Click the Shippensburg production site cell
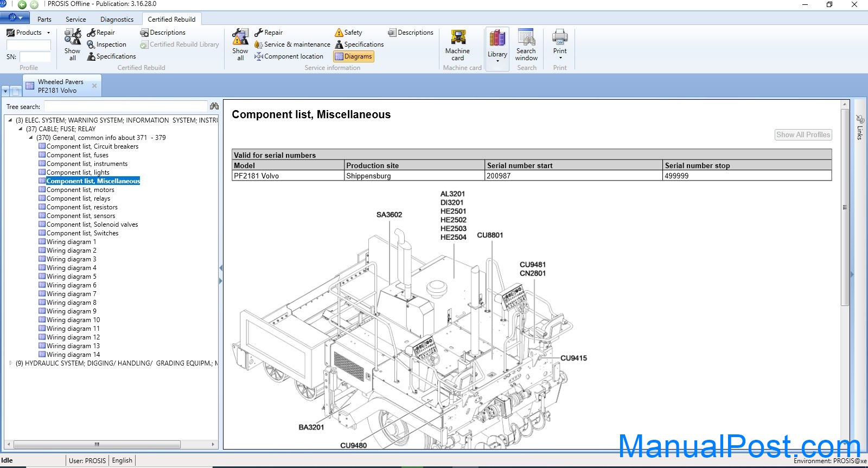Viewport: 868px width, 468px height. [x=414, y=176]
